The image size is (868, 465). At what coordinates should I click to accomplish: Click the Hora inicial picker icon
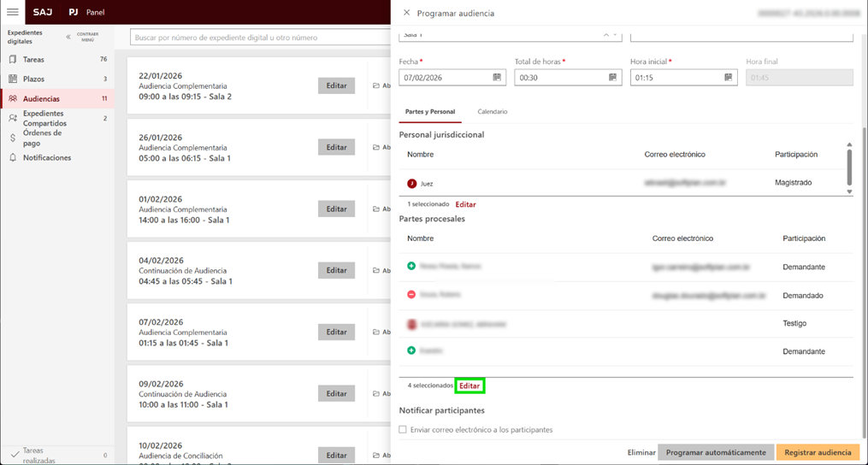[728, 78]
